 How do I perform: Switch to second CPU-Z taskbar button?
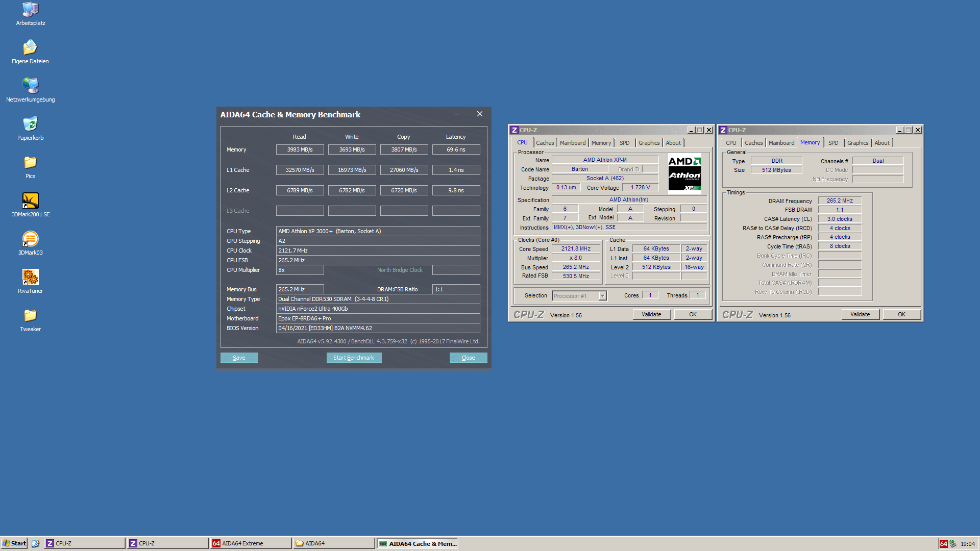168,543
